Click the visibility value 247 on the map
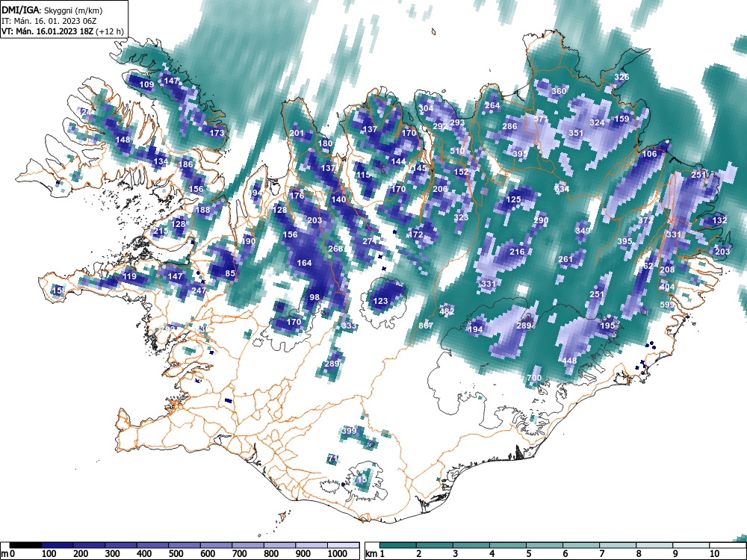Viewport: 747px width, 560px height. click(199, 290)
